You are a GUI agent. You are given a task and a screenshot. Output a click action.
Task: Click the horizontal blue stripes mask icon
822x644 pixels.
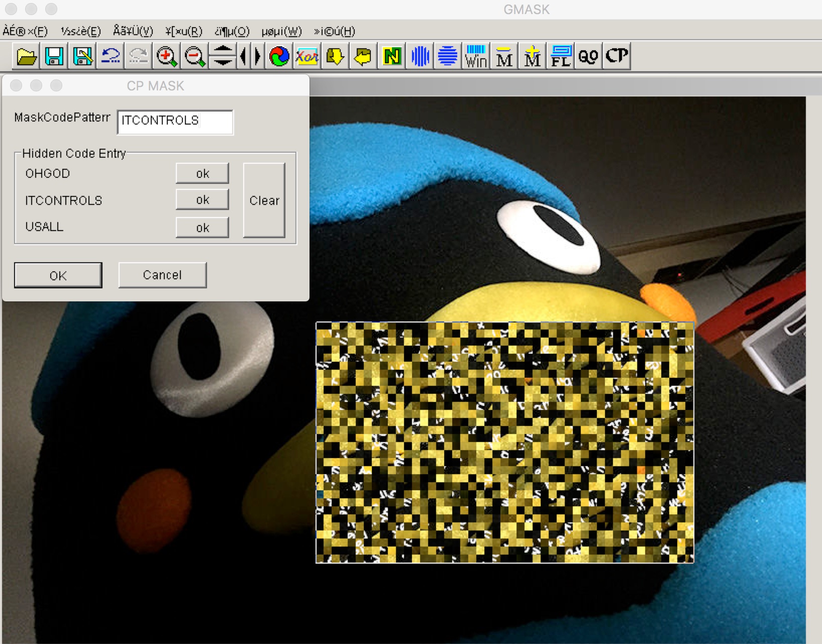pyautogui.click(x=448, y=56)
